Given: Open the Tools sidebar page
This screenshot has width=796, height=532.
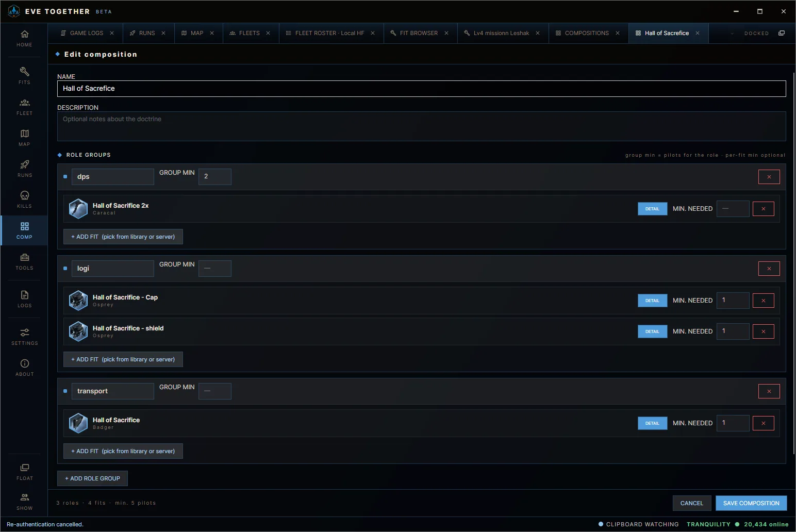Looking at the screenshot, I should click(x=24, y=261).
